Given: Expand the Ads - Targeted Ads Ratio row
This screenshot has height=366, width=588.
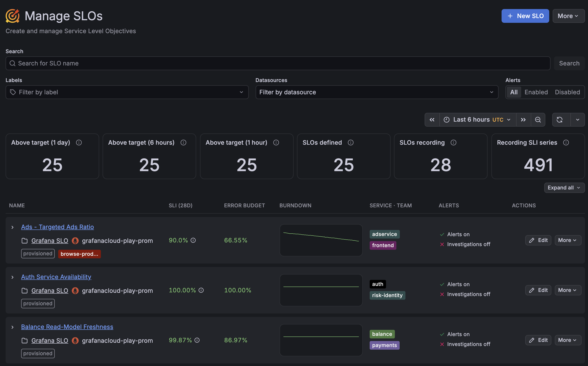Looking at the screenshot, I should pyautogui.click(x=12, y=227).
